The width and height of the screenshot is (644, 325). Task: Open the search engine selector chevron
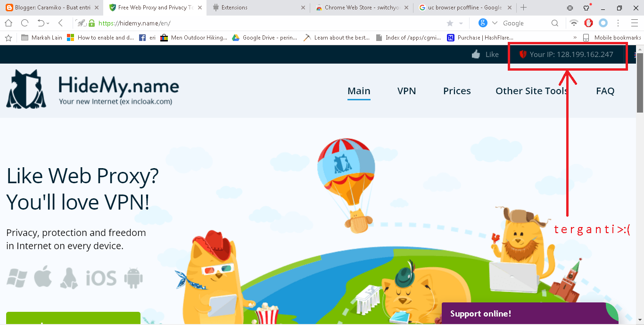[495, 23]
